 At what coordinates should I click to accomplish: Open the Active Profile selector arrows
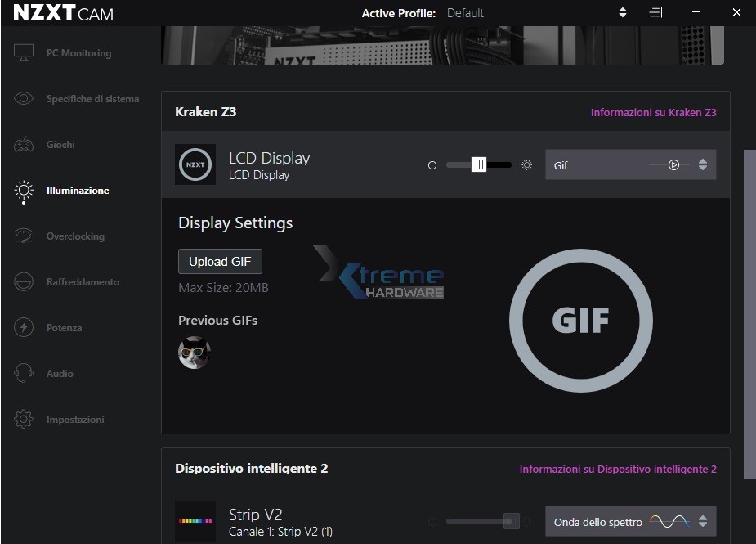coord(623,13)
